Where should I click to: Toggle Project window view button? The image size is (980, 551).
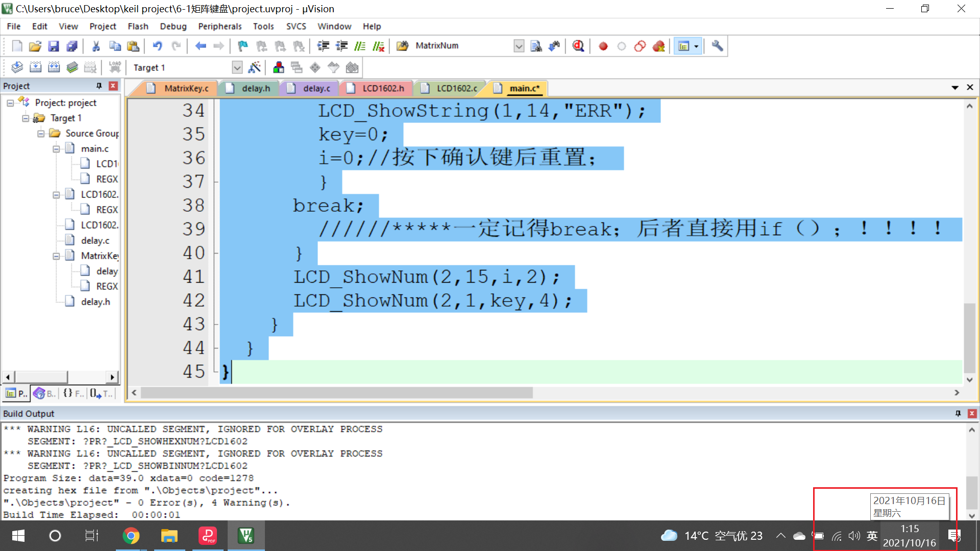click(x=684, y=46)
